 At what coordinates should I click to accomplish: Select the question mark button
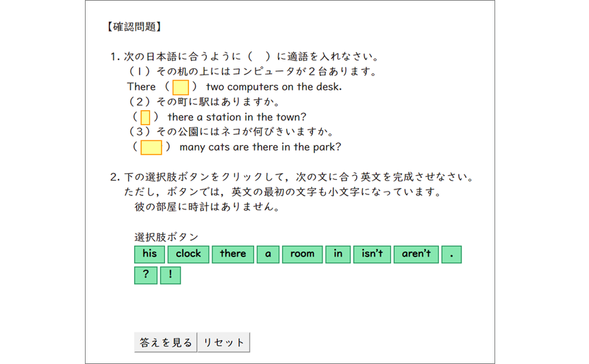pyautogui.click(x=146, y=275)
